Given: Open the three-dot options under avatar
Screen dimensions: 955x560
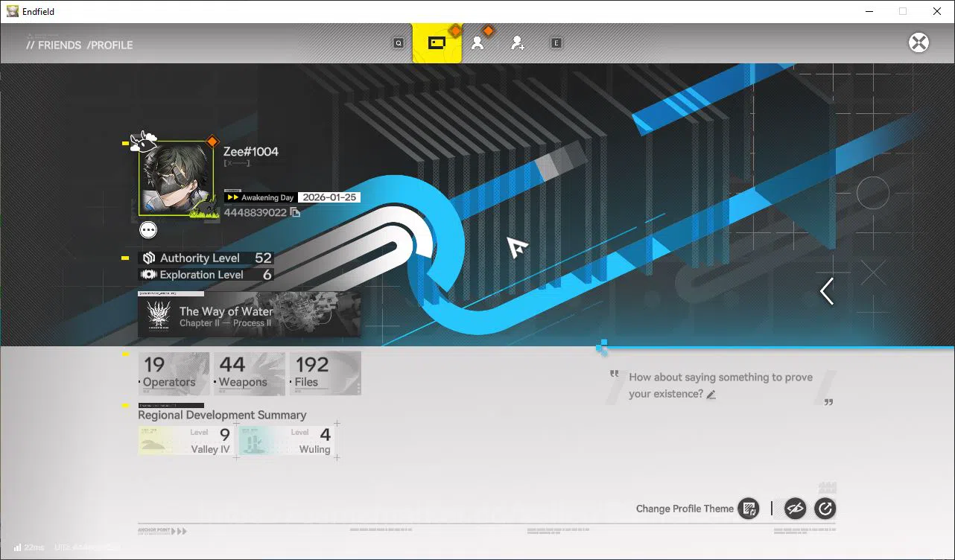Looking at the screenshot, I should point(148,230).
